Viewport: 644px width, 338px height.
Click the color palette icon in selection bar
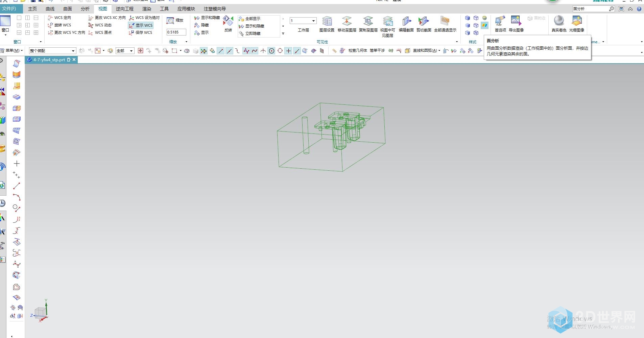tap(110, 51)
